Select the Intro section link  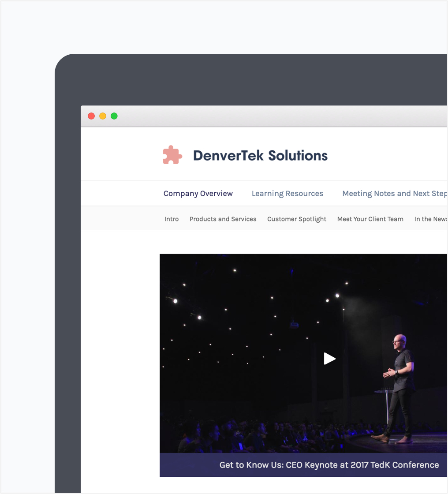pyautogui.click(x=172, y=219)
